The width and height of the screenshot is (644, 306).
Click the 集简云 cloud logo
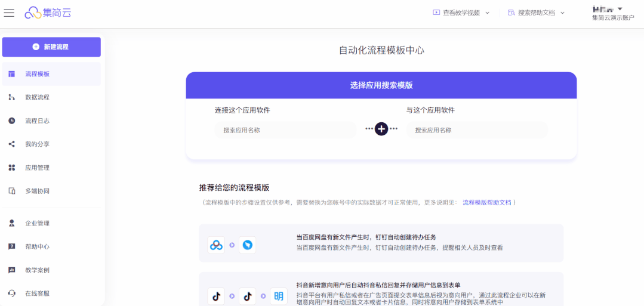coord(48,13)
